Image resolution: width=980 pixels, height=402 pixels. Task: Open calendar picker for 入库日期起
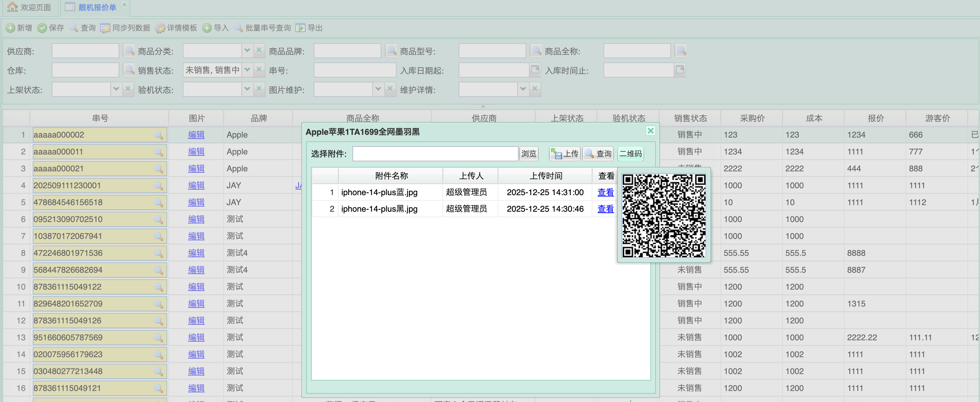[535, 70]
